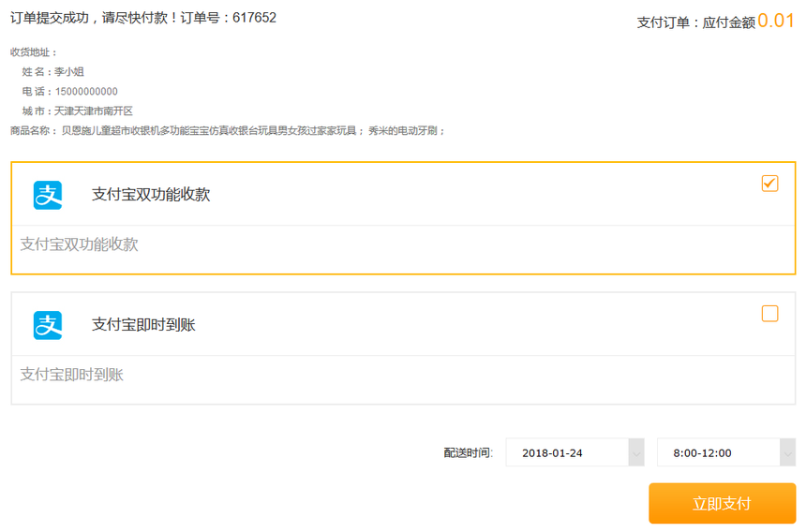Click the city 天津天津市南开区

94,111
